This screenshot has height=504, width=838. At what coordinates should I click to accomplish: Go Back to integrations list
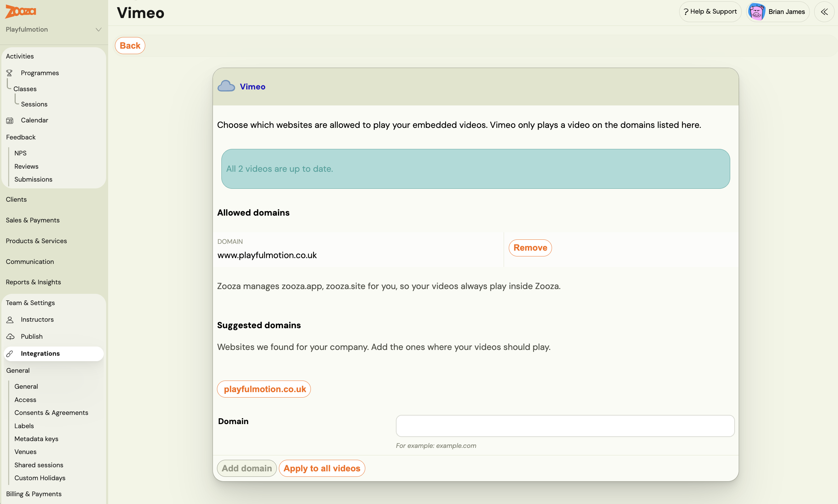130,46
